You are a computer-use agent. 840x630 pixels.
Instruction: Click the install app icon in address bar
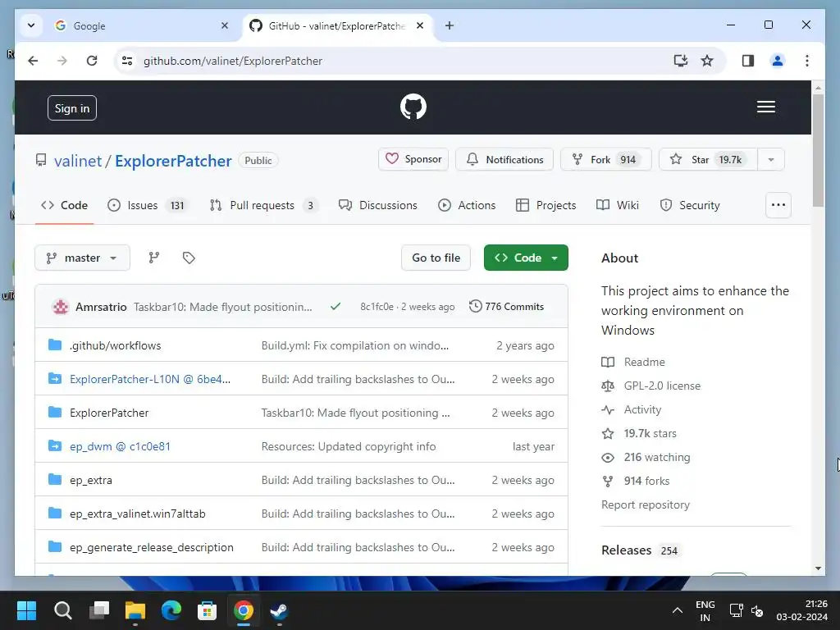[x=680, y=61]
